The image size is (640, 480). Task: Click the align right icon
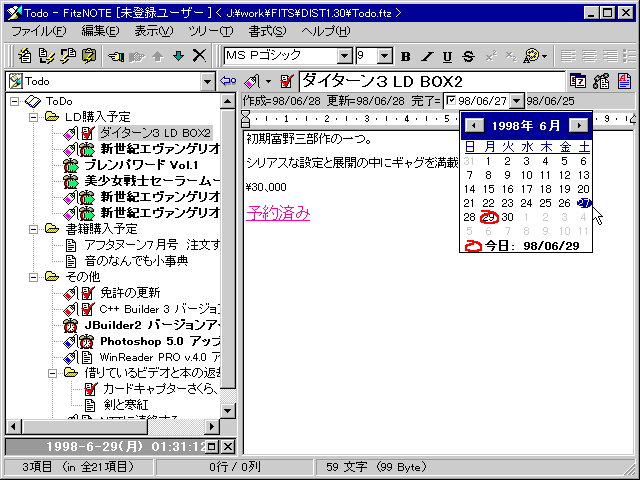coord(610,56)
